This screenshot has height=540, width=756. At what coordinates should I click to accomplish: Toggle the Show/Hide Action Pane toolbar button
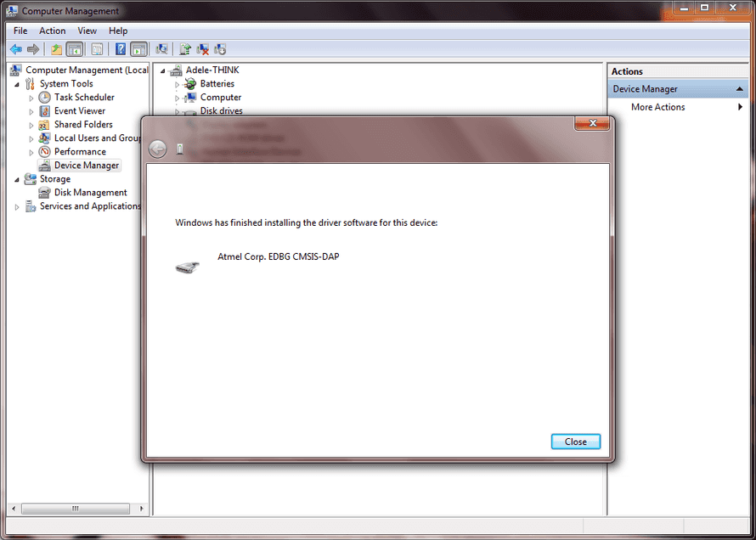[x=138, y=49]
